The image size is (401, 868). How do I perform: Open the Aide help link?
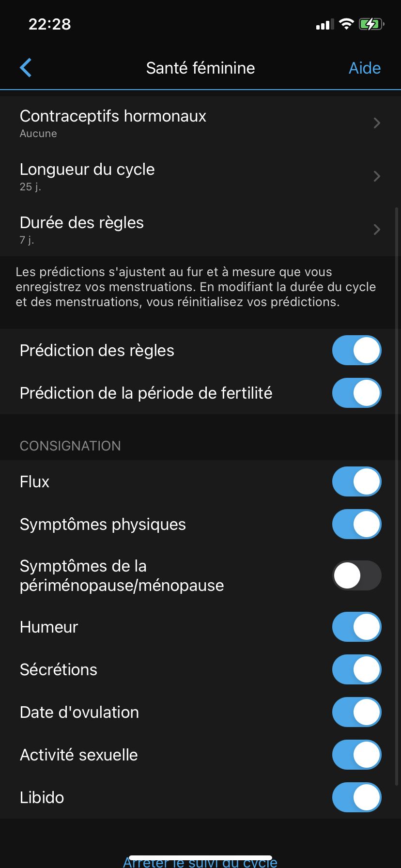(365, 68)
